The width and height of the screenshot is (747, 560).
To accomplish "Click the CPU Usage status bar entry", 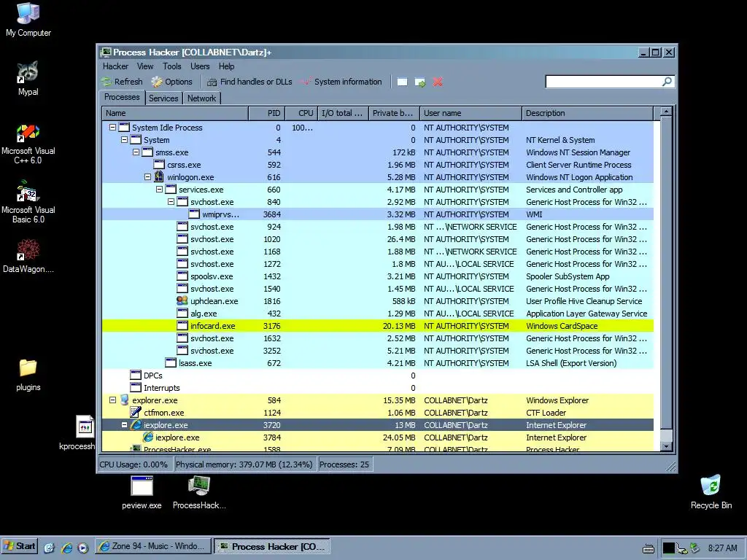I will coord(133,464).
